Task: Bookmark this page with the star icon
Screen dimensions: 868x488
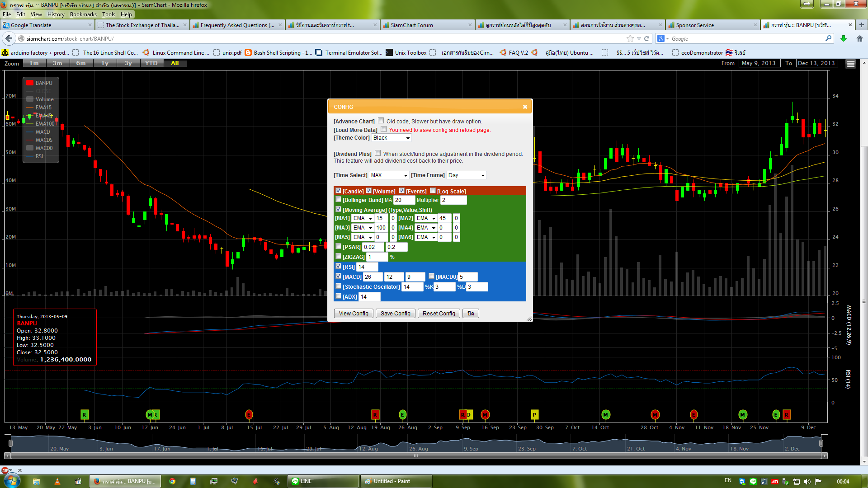Action: [x=630, y=38]
